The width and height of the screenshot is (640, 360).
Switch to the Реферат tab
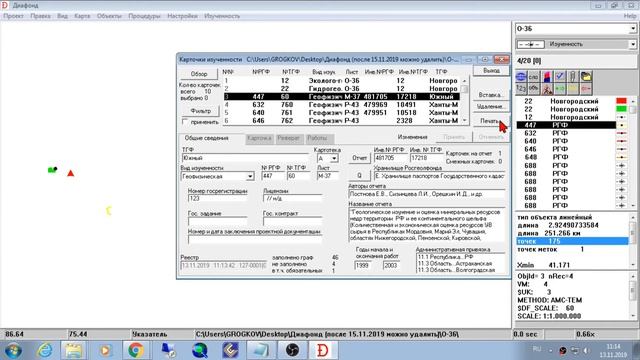click(x=289, y=138)
